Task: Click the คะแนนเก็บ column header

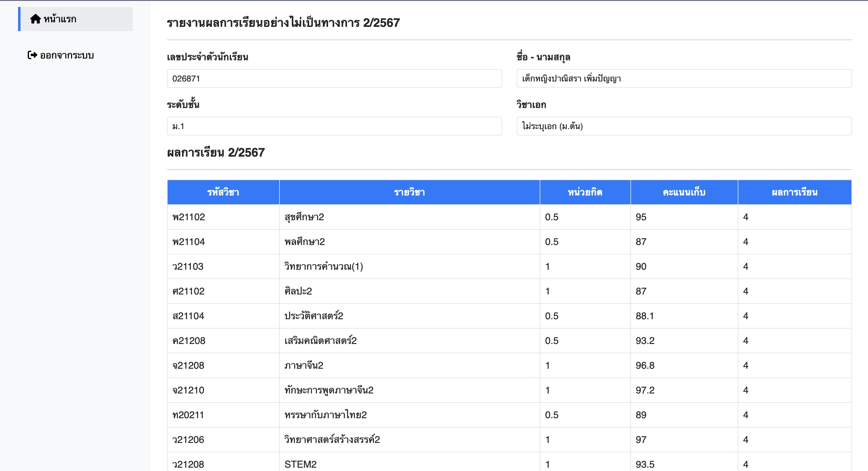Action: coord(684,192)
